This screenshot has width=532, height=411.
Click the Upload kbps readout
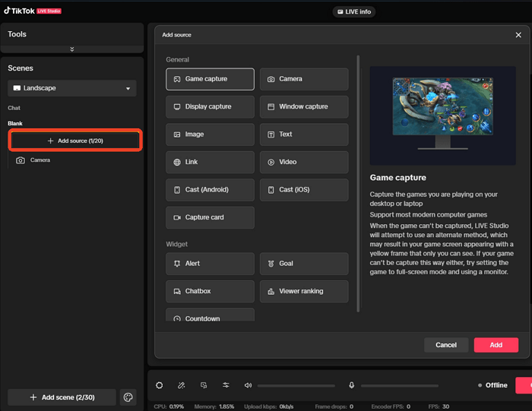(x=269, y=406)
